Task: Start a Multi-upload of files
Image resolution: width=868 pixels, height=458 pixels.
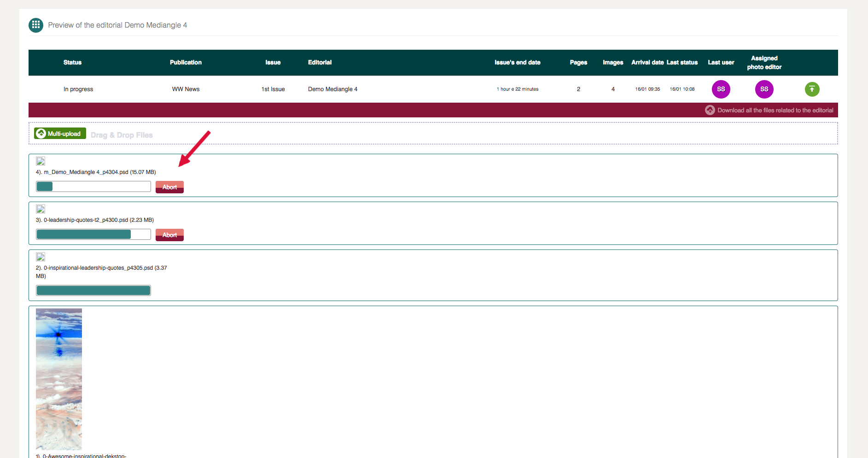Action: click(60, 133)
